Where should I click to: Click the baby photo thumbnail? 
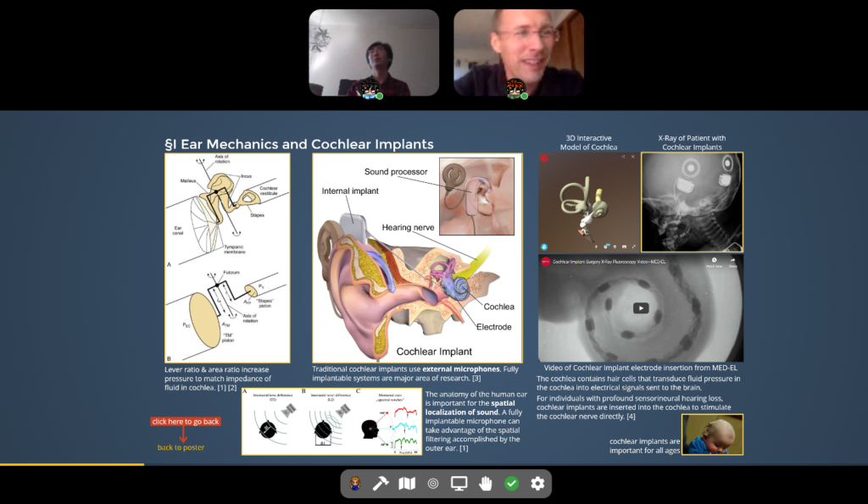[712, 434]
